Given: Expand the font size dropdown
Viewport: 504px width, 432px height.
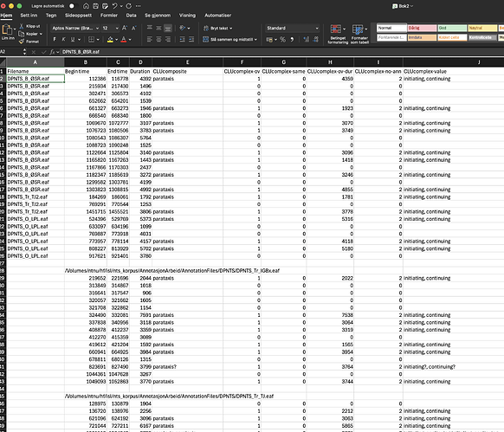Looking at the screenshot, I should 117,29.
